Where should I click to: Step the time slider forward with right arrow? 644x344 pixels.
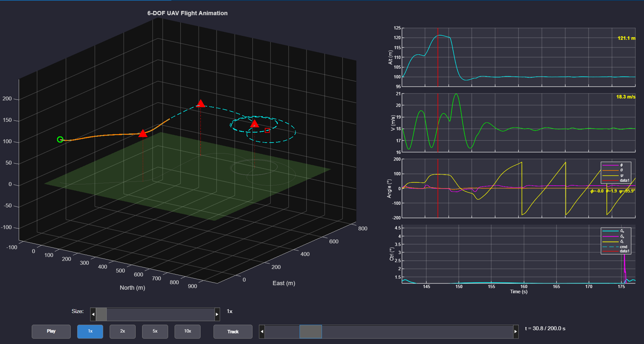click(x=515, y=332)
